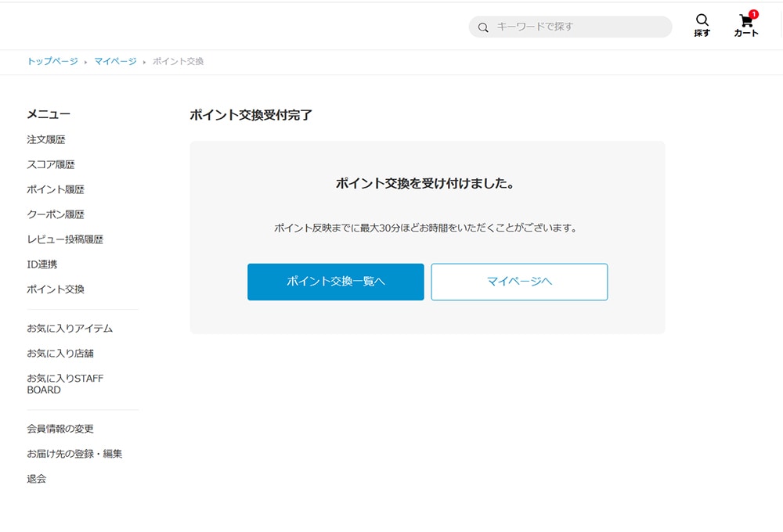
Task: Click 退会 link in the sidebar
Action: coord(37,479)
